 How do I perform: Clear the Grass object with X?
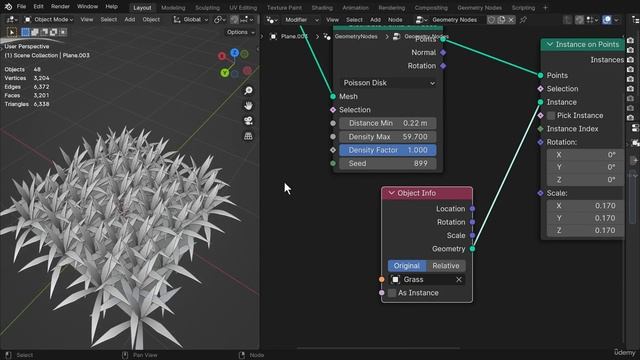(x=459, y=280)
